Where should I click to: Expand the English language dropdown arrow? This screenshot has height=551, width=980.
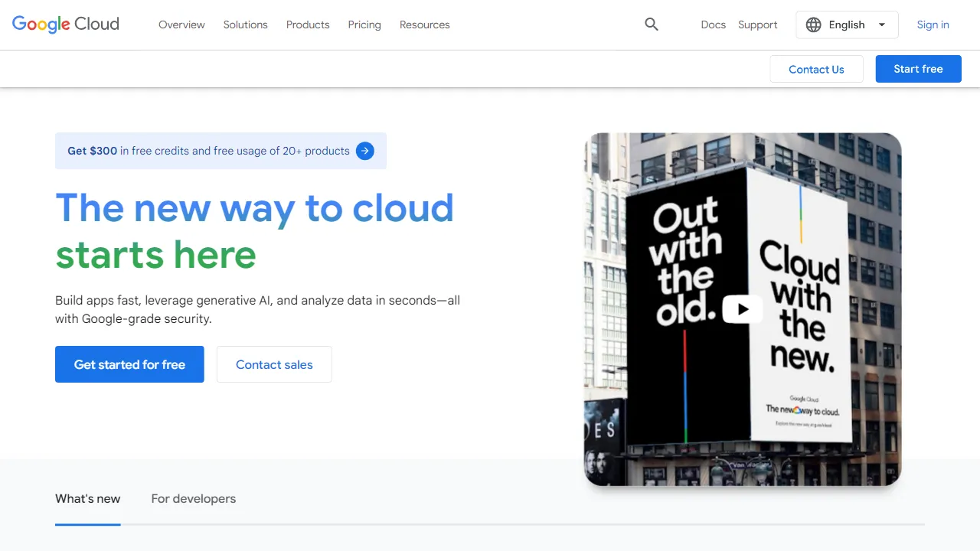click(x=882, y=24)
